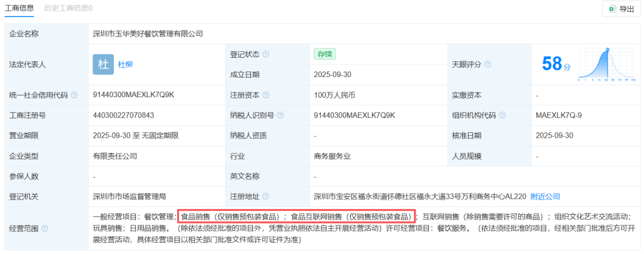Click the score distribution chart
Image resolution: width=644 pixels, height=254 pixels.
[x=606, y=64]
